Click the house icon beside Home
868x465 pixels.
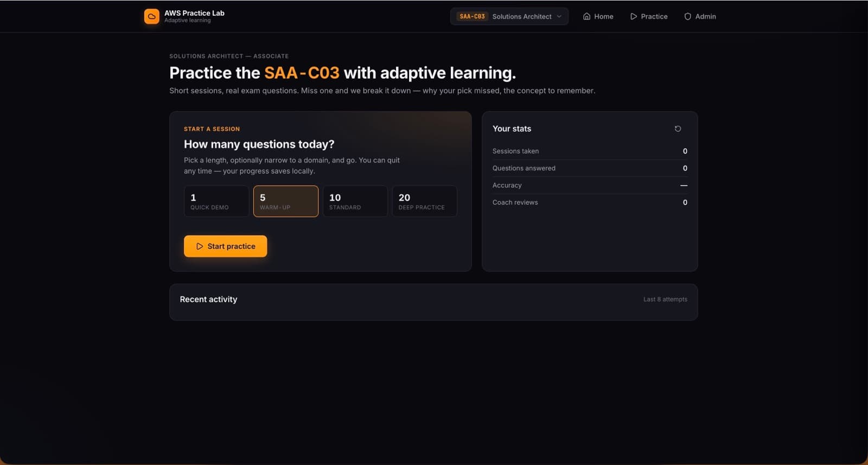[x=586, y=16]
